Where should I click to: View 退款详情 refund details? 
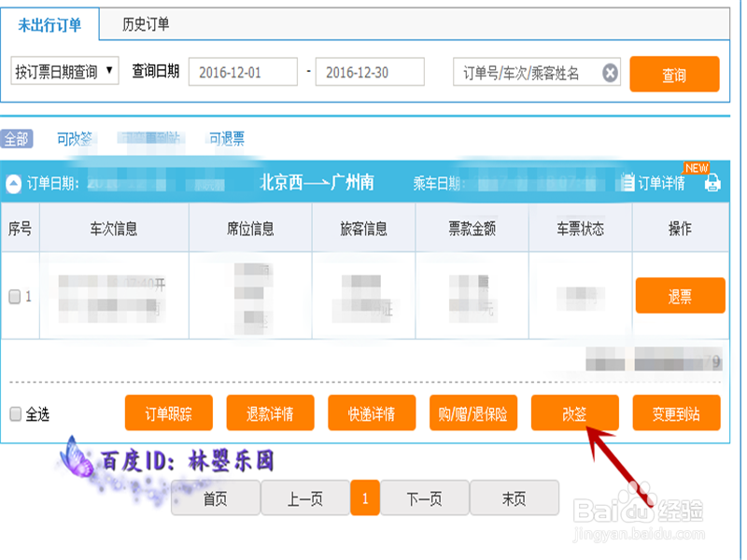tap(270, 413)
